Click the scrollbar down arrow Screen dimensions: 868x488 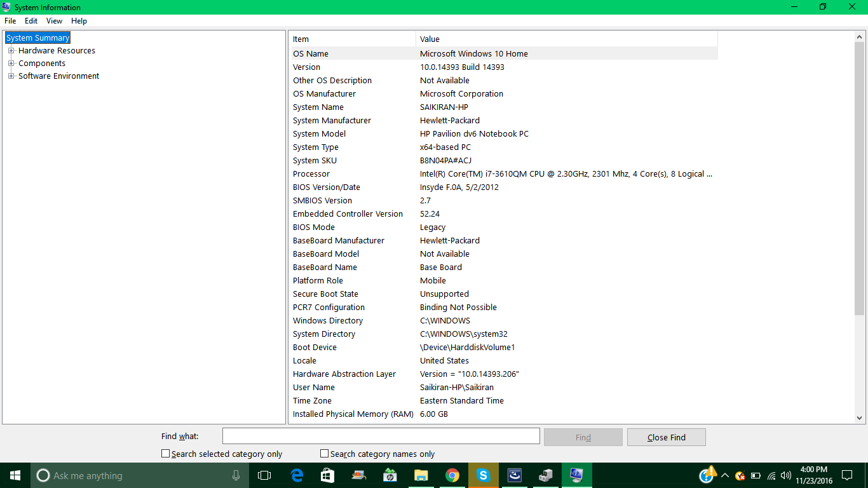tap(859, 417)
